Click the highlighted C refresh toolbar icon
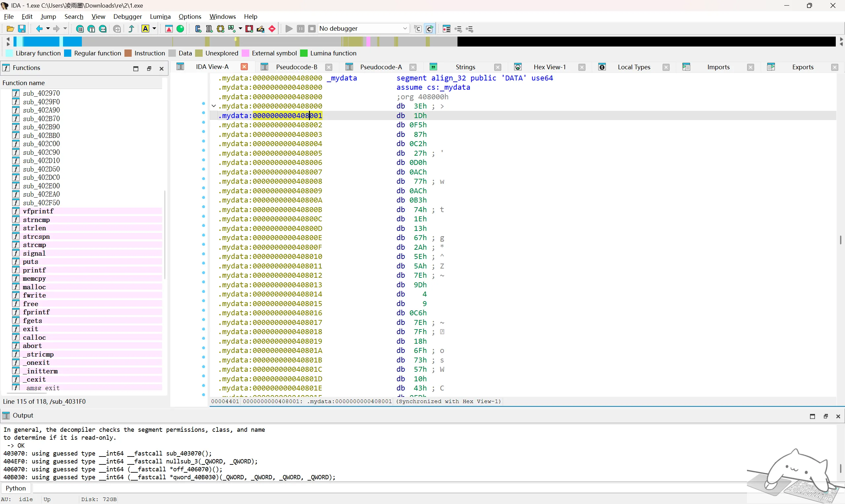The width and height of the screenshot is (845, 504). 430,29
